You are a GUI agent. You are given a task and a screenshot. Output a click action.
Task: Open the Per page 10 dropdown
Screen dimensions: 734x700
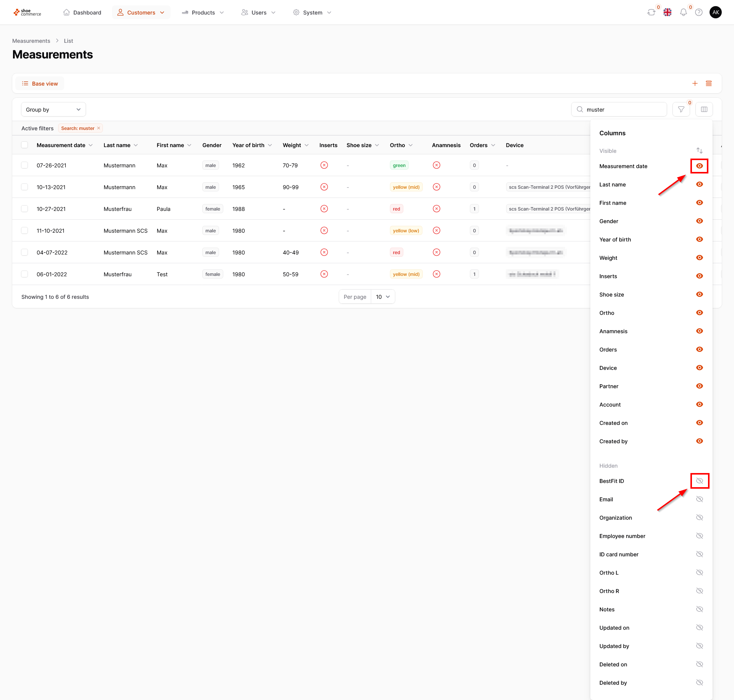tap(383, 297)
